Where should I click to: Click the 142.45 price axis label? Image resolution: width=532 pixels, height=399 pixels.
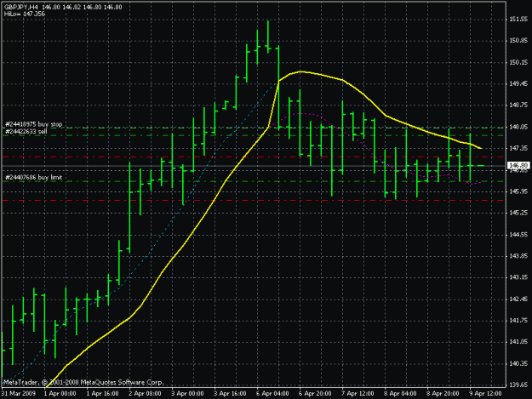[x=518, y=299]
